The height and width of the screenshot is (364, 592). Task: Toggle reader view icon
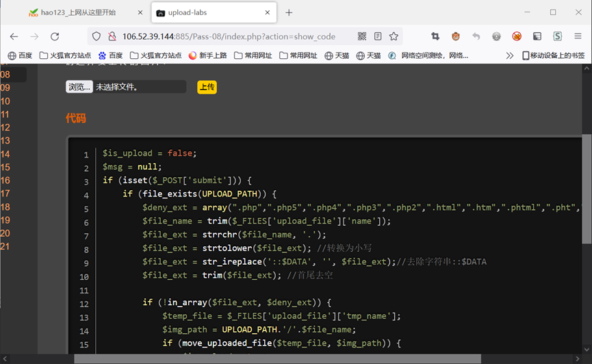coord(378,36)
